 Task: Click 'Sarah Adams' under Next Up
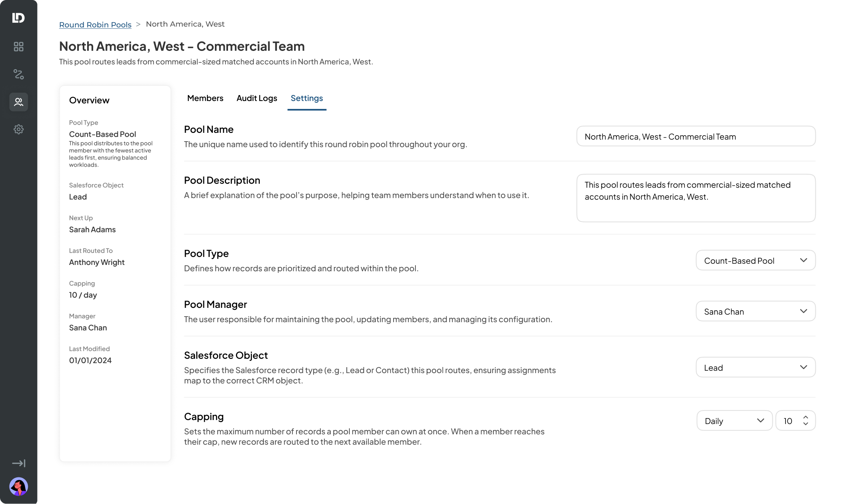92,230
